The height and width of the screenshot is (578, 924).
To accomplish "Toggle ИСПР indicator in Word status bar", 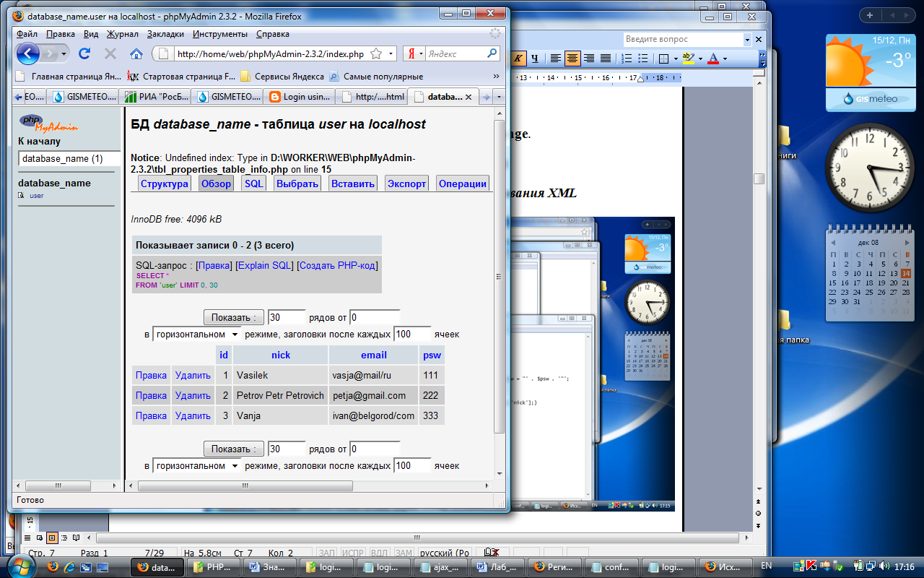I will [352, 553].
